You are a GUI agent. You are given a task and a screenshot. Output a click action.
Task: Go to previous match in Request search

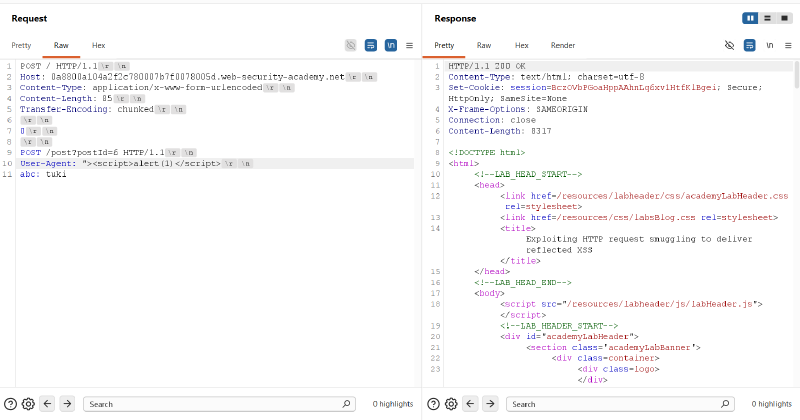click(47, 404)
